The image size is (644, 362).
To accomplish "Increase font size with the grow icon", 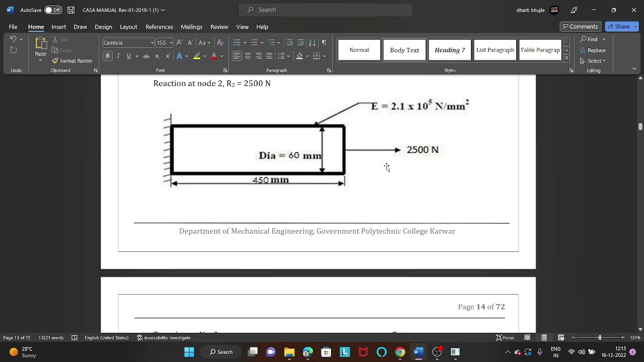I will tap(179, 43).
